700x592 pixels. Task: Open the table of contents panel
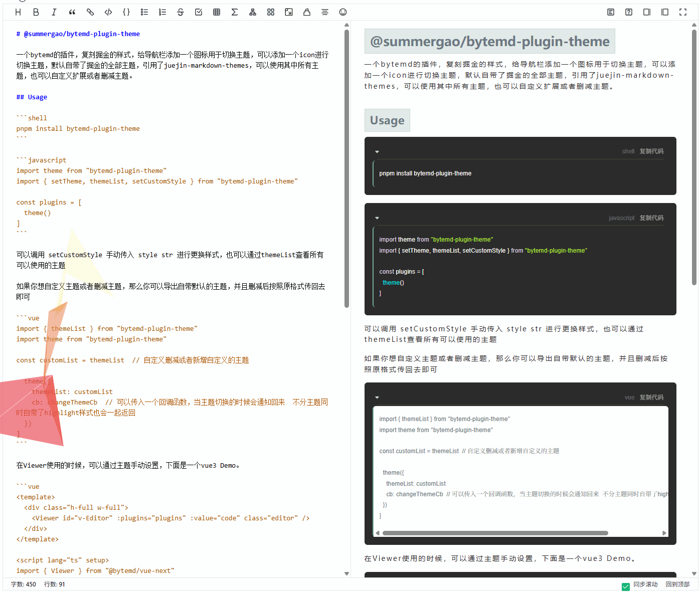pyautogui.click(x=611, y=12)
